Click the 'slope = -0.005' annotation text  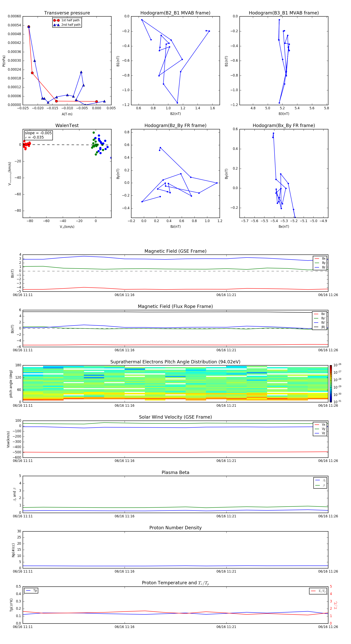38,133
